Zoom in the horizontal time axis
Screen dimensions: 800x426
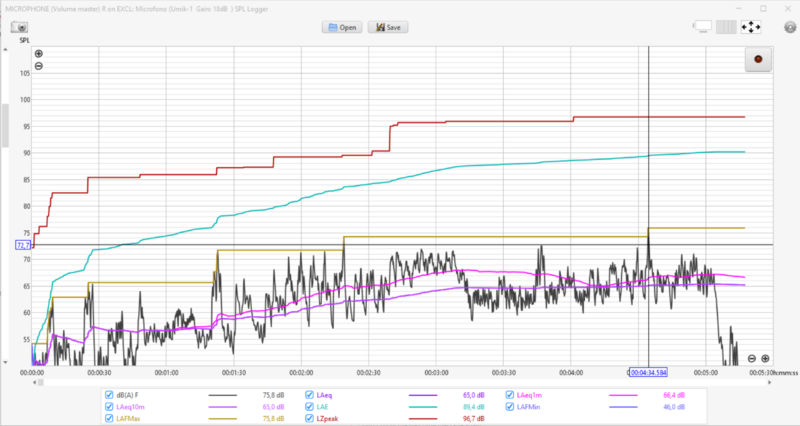pyautogui.click(x=765, y=358)
